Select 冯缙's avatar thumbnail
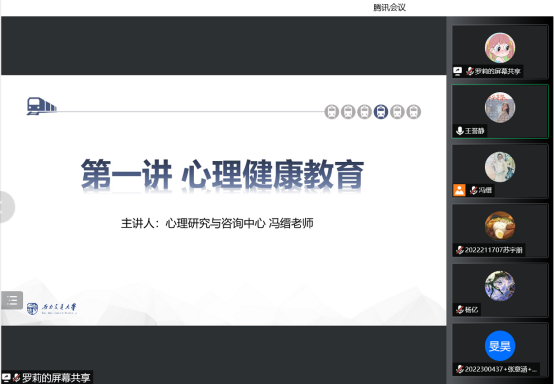The image size is (554, 384). (x=500, y=167)
